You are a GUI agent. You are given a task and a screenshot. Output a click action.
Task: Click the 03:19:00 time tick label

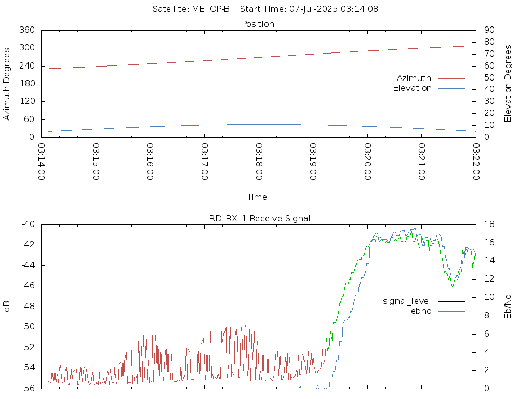click(313, 162)
